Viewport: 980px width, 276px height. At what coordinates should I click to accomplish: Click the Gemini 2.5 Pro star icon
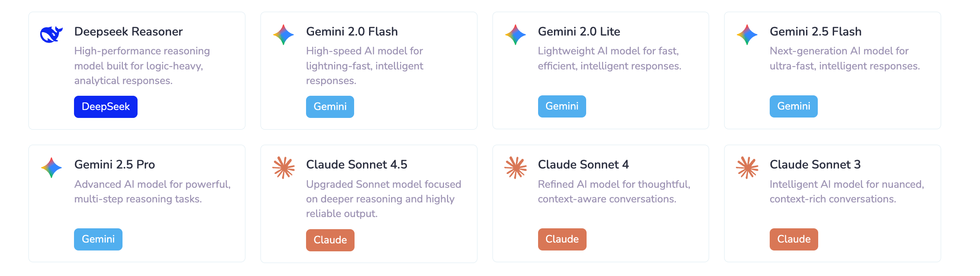(51, 167)
